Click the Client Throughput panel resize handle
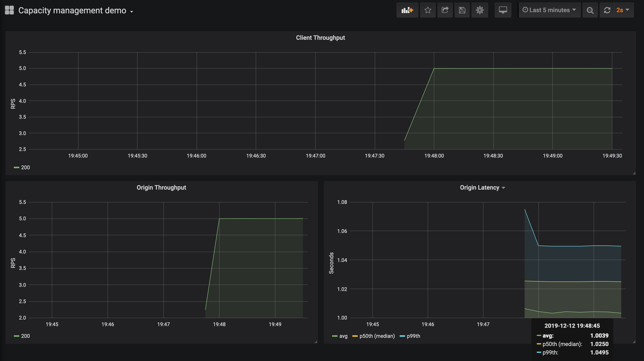Screen dimensions: 644x361 click(x=634, y=173)
